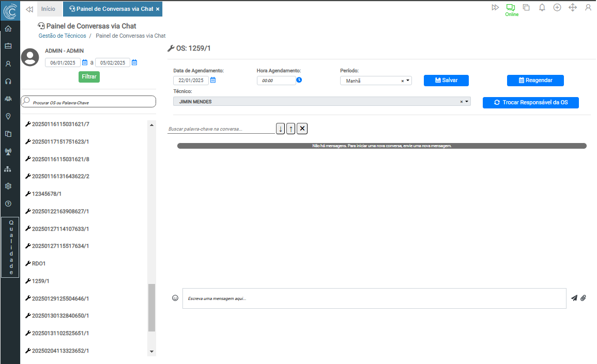This screenshot has height=364, width=597.
Task: Open the headset support icon in sidebar
Action: point(8,81)
